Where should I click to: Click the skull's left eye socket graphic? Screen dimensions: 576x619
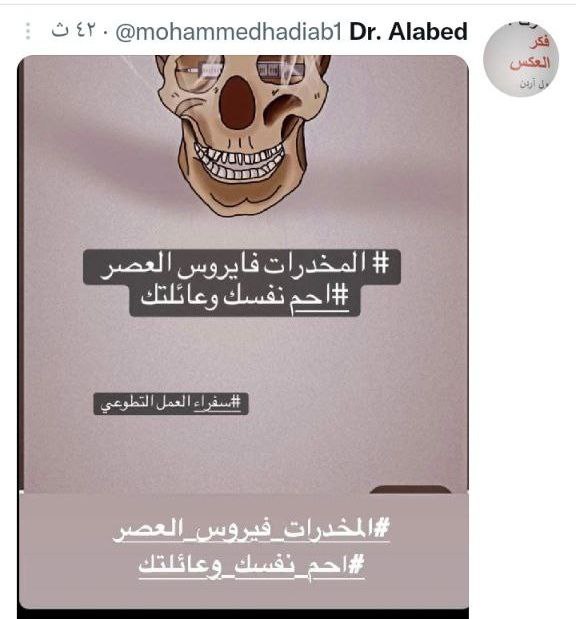click(199, 71)
